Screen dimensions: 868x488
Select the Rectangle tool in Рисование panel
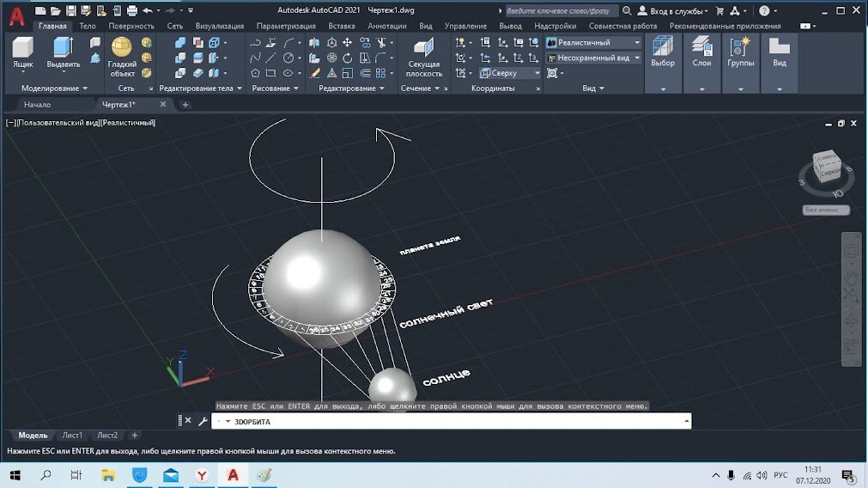(x=270, y=73)
